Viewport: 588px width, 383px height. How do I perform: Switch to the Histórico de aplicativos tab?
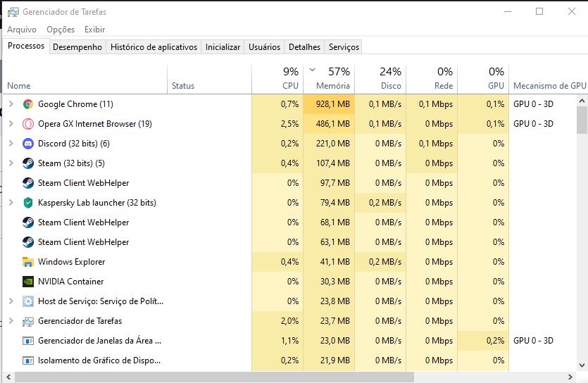[x=154, y=47]
